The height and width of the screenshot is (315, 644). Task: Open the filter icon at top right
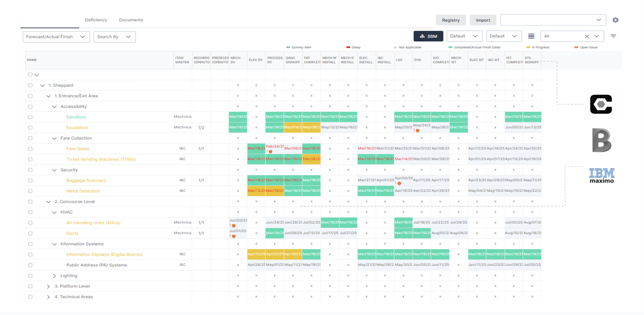coord(613,36)
